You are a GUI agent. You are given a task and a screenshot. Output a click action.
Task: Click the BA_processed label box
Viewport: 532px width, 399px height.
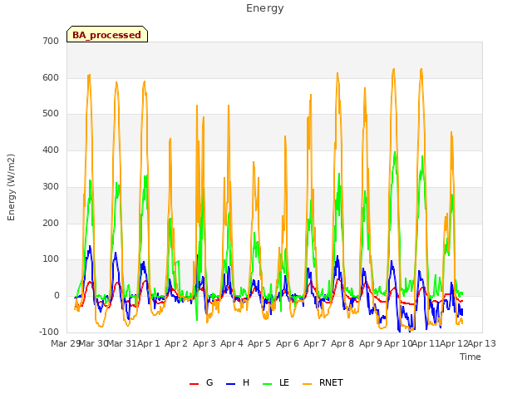click(107, 34)
